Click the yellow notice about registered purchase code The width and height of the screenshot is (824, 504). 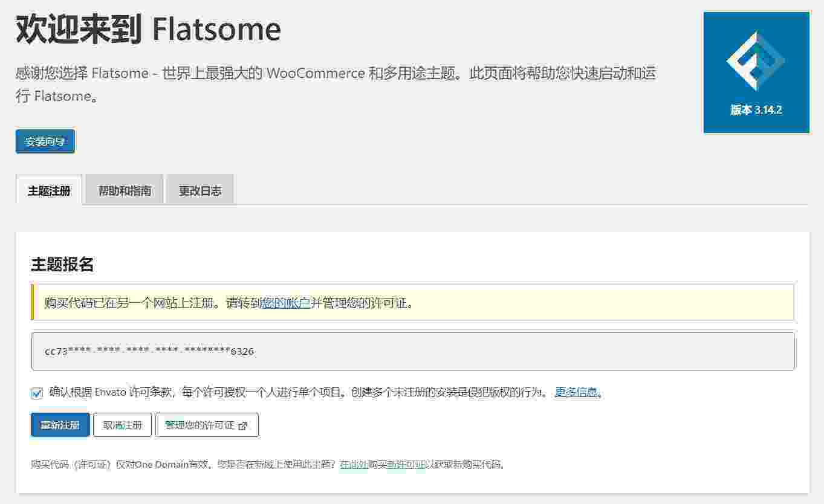click(x=413, y=302)
